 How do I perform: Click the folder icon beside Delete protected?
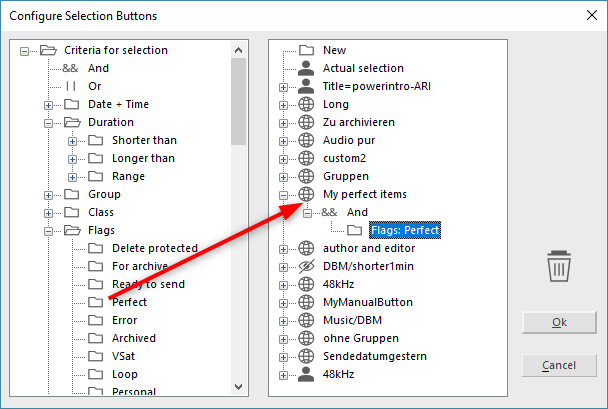click(96, 248)
